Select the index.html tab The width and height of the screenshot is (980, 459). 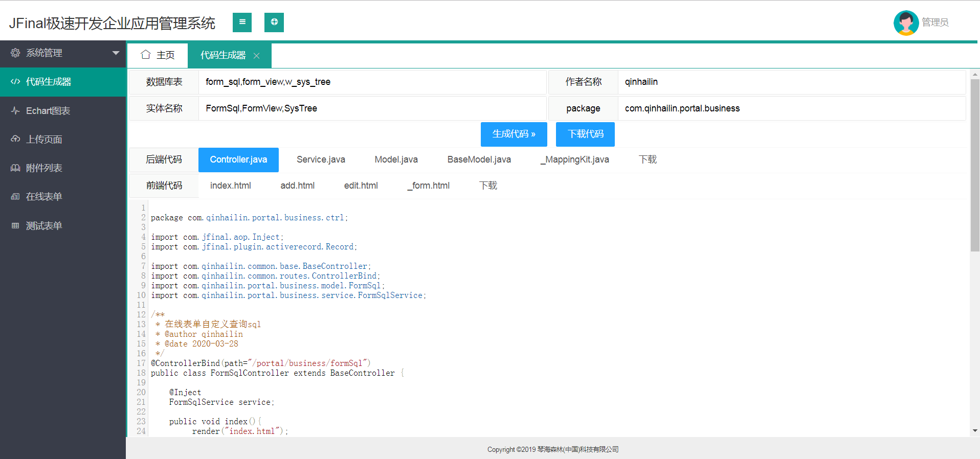230,186
